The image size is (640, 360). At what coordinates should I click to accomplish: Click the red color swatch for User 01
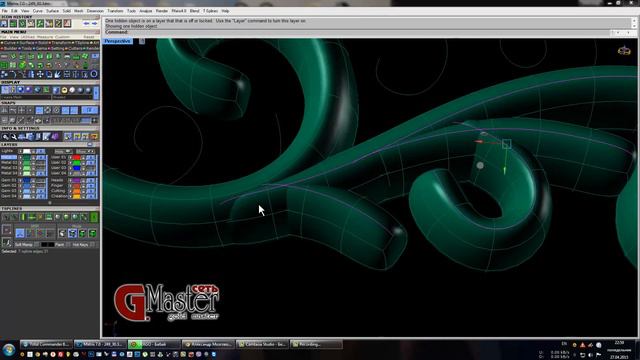[76, 158]
